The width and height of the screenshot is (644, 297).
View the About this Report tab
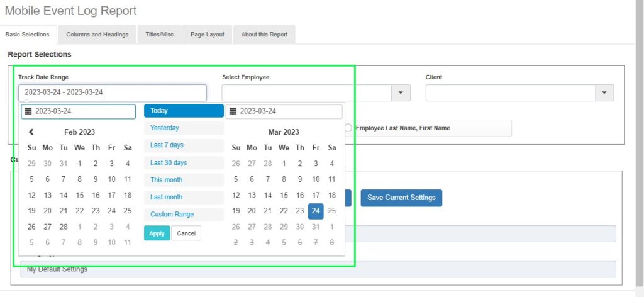(x=264, y=35)
